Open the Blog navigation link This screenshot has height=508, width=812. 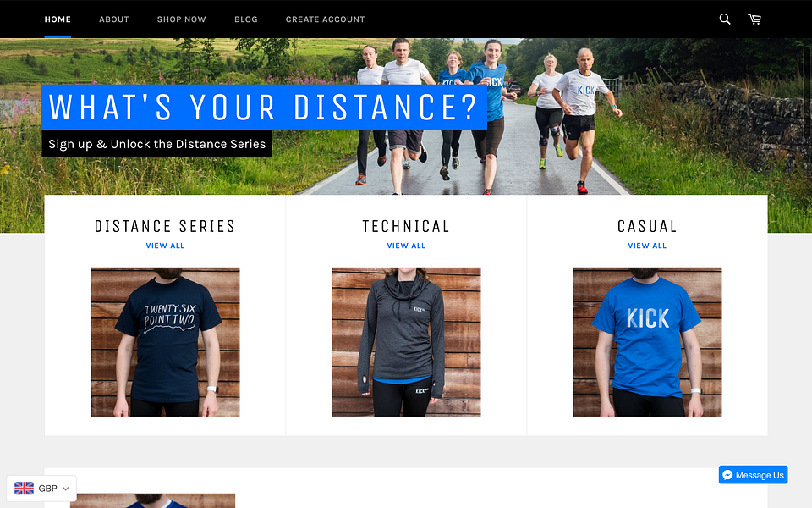coord(245,19)
